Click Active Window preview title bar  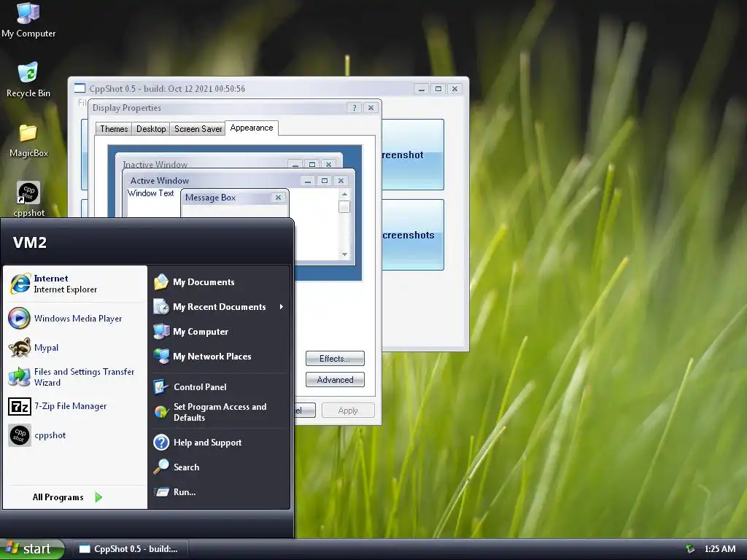[239, 181]
